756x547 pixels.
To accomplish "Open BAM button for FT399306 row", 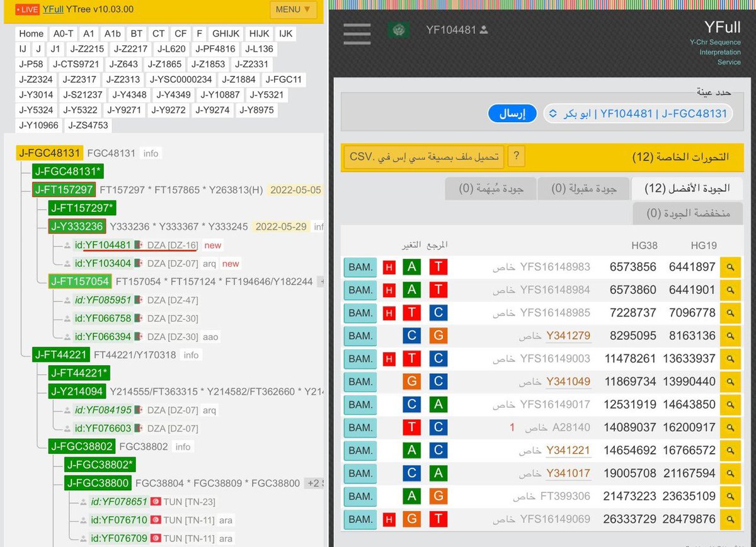I will tap(360, 497).
